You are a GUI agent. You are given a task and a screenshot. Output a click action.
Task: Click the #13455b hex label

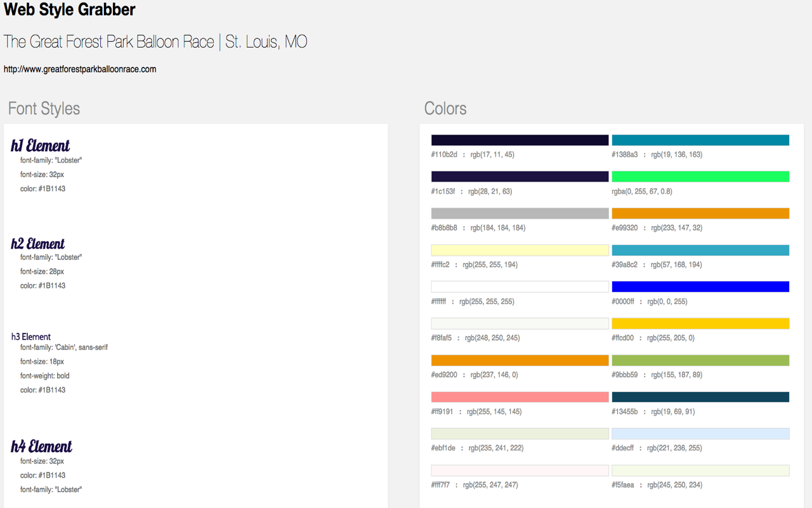(625, 411)
